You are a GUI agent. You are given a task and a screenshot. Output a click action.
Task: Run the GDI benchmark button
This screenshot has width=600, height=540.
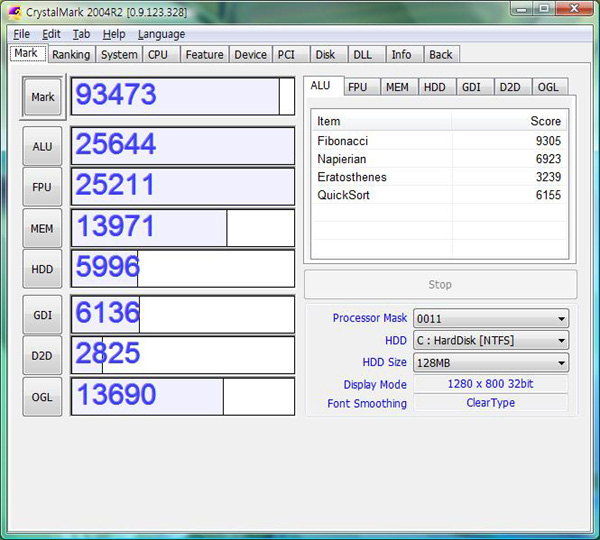click(x=42, y=315)
